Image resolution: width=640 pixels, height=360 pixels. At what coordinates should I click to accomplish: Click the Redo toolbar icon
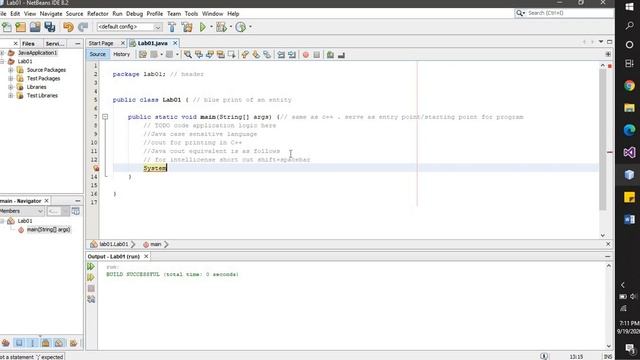83,27
